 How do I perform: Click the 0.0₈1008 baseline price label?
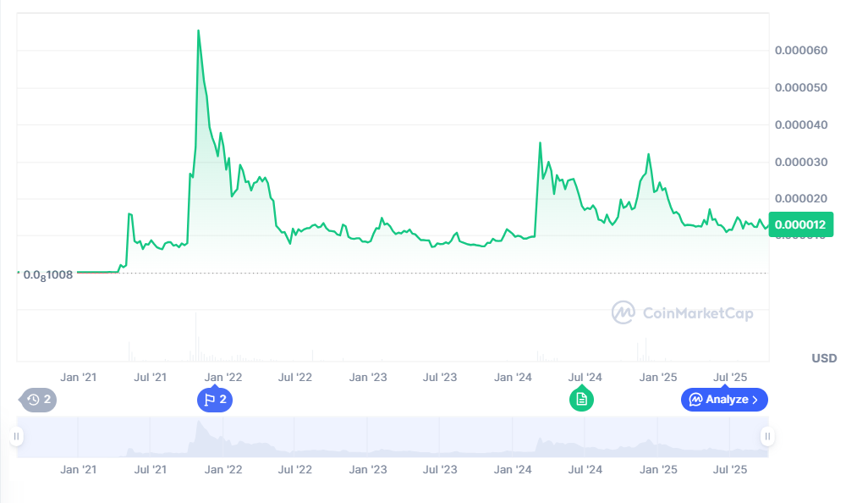pos(48,274)
